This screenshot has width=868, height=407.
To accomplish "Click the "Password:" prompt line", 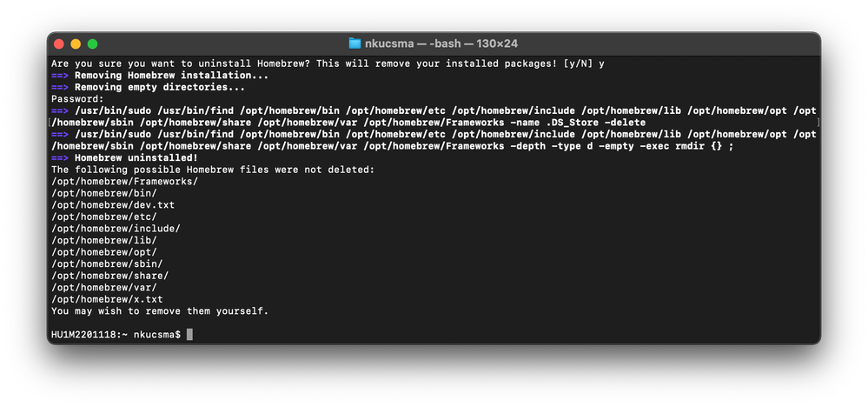I will click(77, 99).
